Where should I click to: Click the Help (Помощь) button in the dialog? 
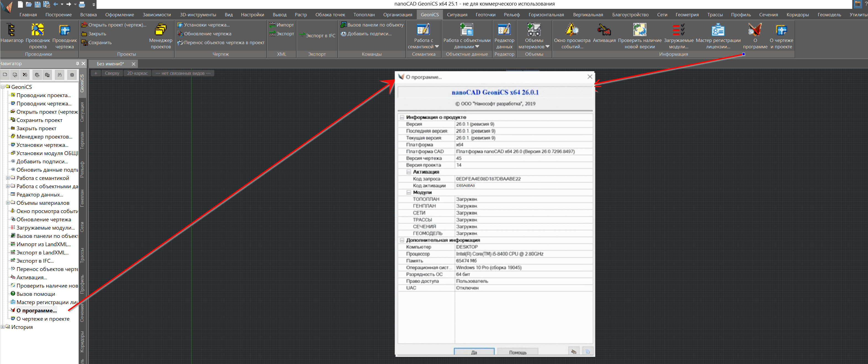[x=517, y=352]
